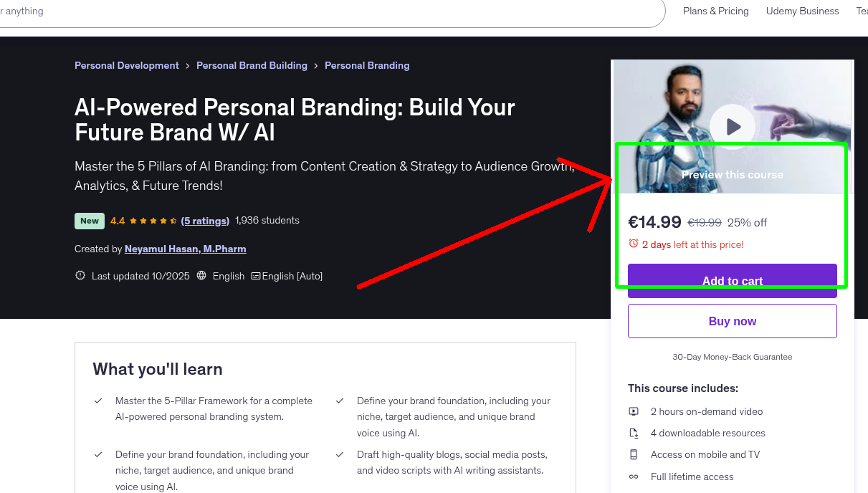The width and height of the screenshot is (868, 493).
Task: Click the alarm clock icon near the discount countdown
Action: point(634,244)
